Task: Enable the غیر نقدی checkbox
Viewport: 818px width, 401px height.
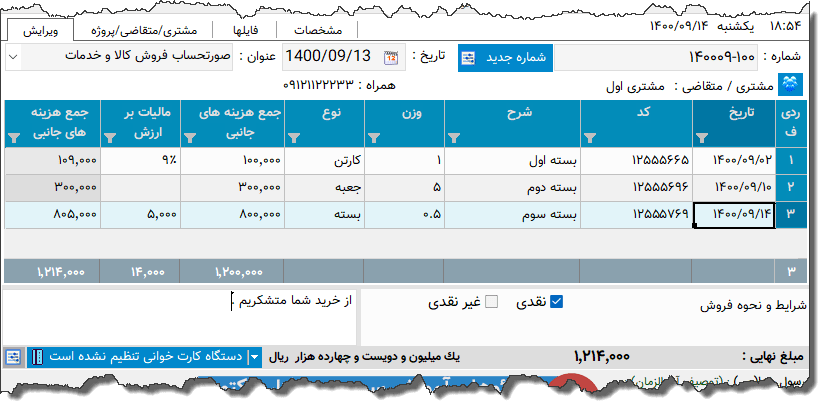Action: click(x=491, y=303)
